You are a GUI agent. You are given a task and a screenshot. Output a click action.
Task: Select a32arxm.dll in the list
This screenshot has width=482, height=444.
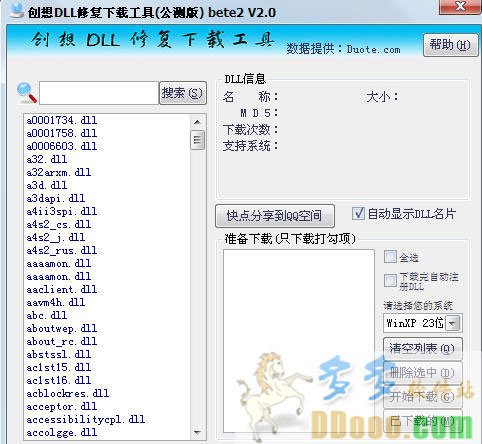click(59, 172)
